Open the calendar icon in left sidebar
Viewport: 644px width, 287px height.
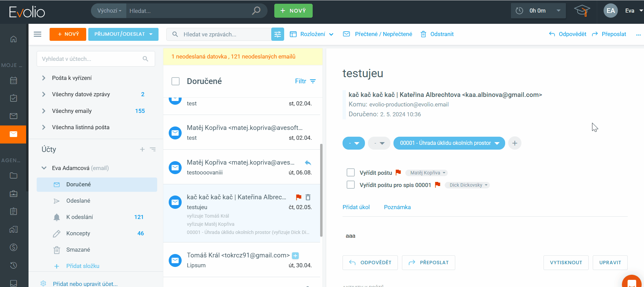13,81
